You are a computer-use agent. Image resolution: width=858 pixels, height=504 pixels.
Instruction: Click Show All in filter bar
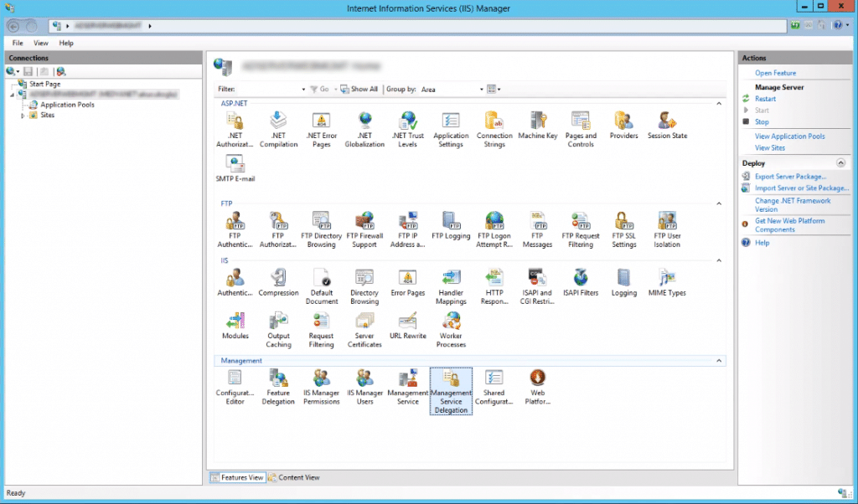click(359, 89)
